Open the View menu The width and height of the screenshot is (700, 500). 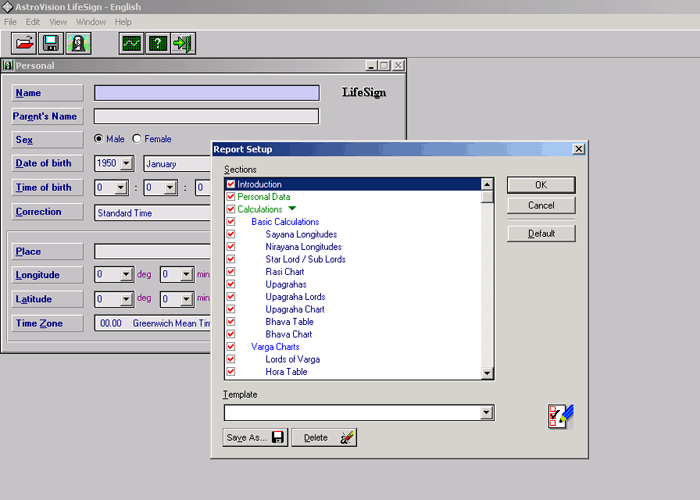tap(58, 22)
